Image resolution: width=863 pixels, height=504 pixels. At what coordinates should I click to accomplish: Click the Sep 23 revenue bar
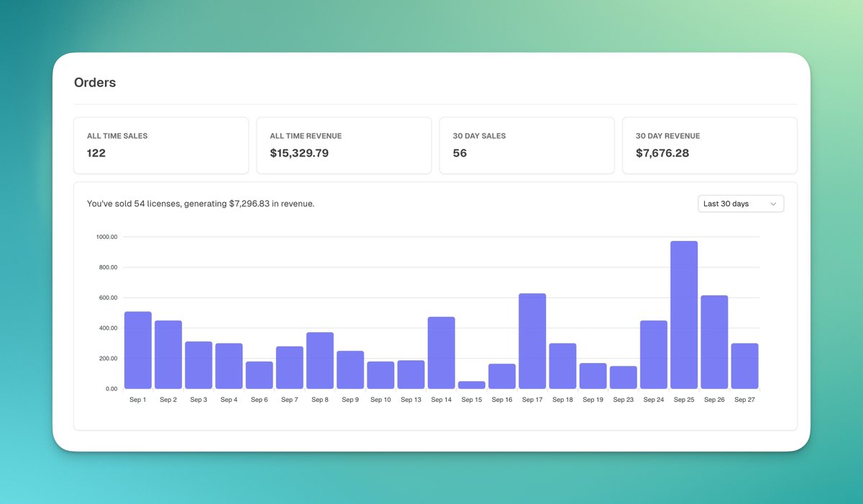click(624, 377)
